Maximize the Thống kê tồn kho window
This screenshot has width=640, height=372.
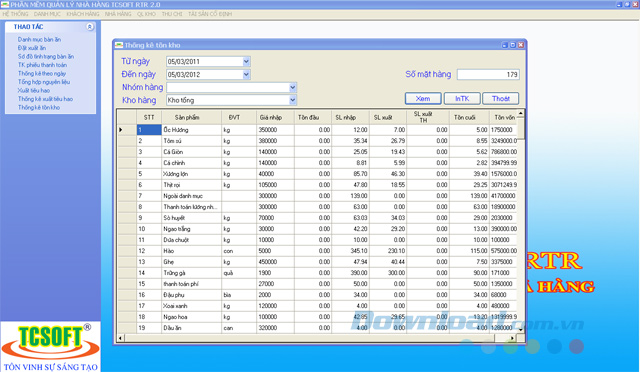coord(513,45)
